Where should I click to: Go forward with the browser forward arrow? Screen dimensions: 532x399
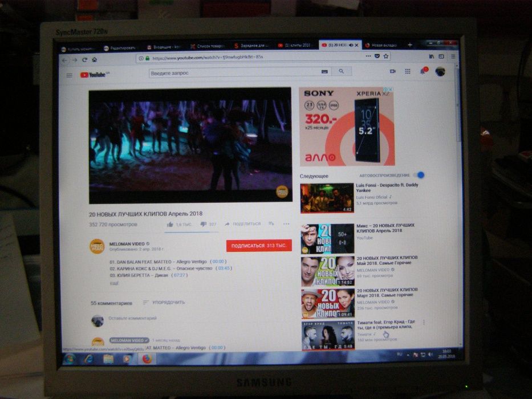75,60
